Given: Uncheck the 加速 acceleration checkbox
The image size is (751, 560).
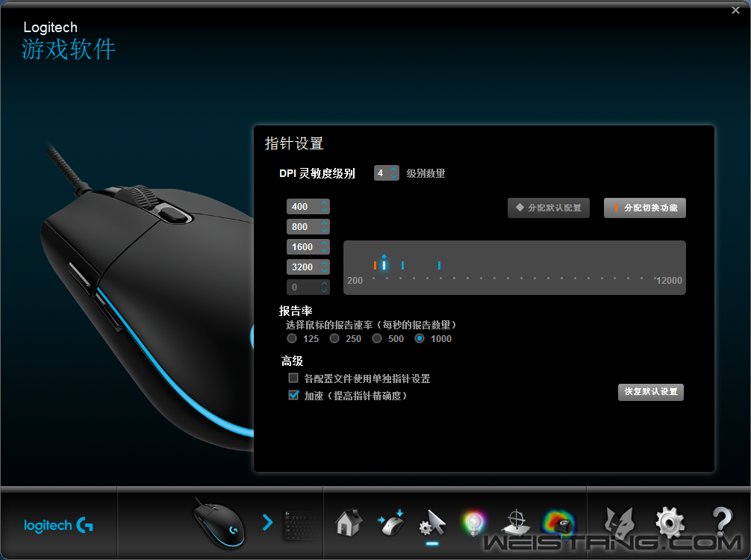Looking at the screenshot, I should tap(293, 395).
